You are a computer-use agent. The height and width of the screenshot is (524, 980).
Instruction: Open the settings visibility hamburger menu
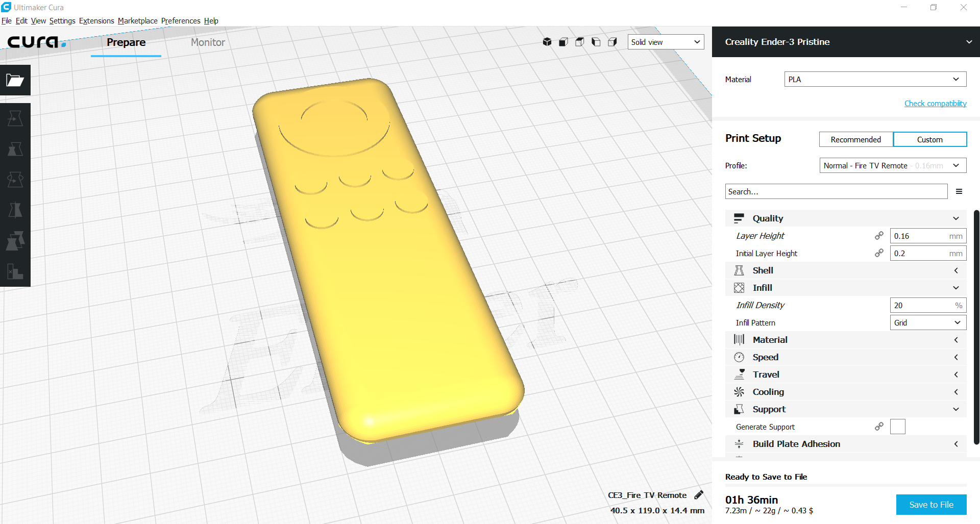[x=959, y=191]
